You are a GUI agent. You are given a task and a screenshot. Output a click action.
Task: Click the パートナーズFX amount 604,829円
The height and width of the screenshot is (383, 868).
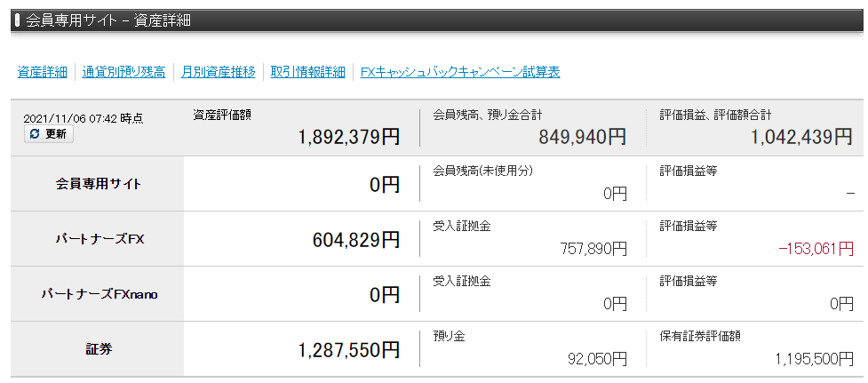pyautogui.click(x=356, y=240)
